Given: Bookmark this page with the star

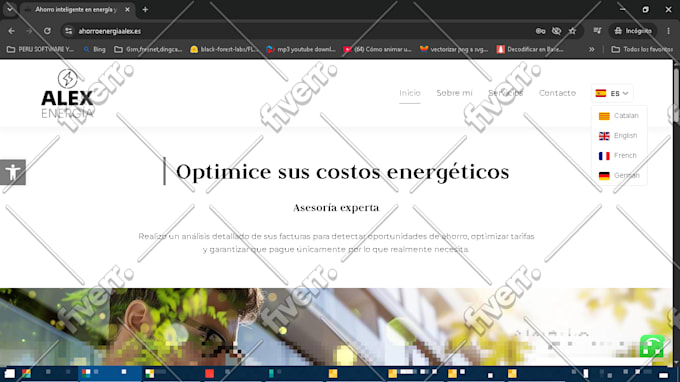Looking at the screenshot, I should tap(572, 31).
